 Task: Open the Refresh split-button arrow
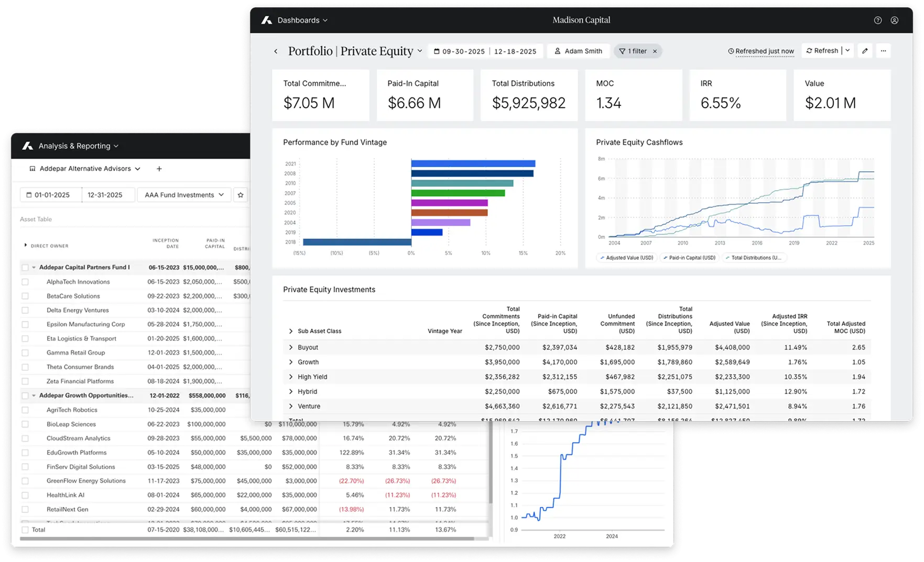pyautogui.click(x=847, y=51)
